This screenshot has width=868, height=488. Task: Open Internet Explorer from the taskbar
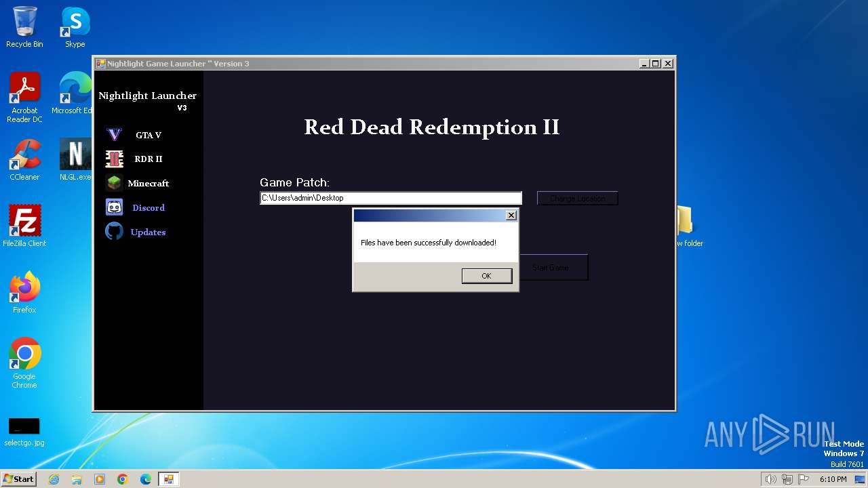[54, 479]
